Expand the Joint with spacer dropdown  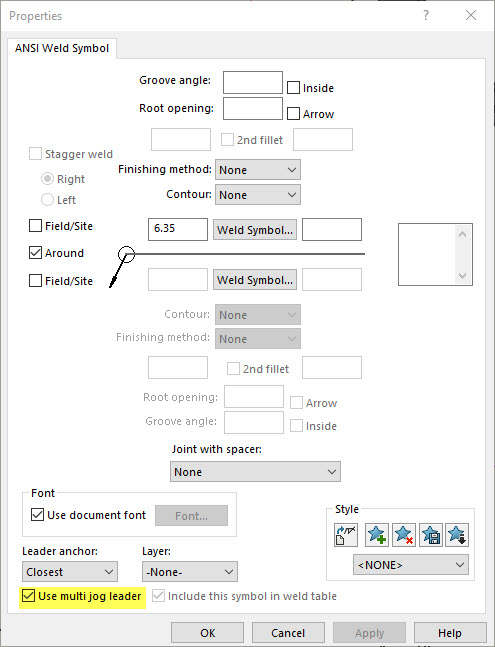(x=255, y=472)
